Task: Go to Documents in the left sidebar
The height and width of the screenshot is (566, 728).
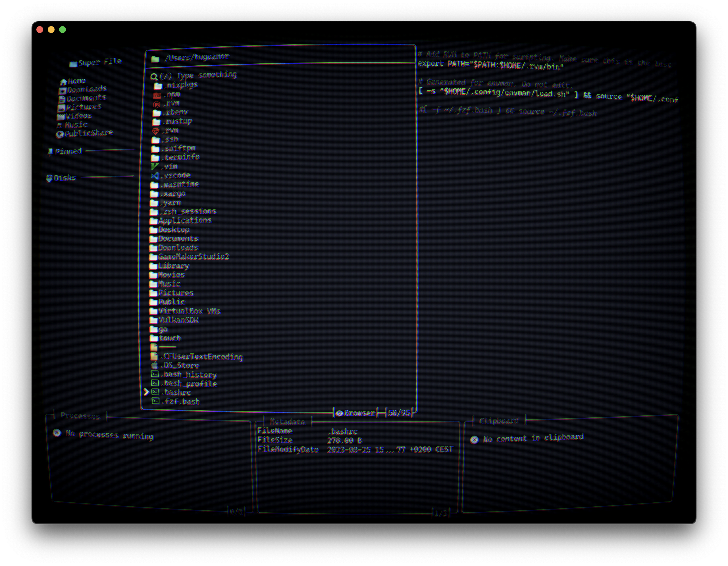Action: tap(86, 98)
